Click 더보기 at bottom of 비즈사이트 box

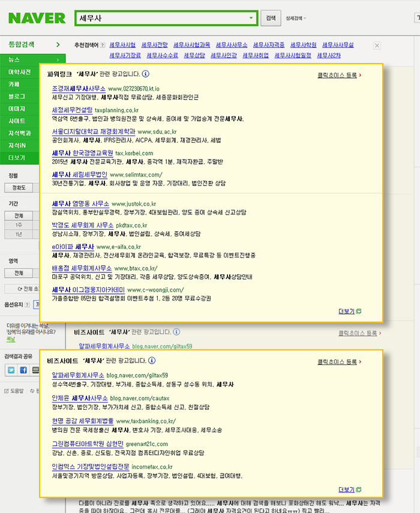tap(346, 490)
